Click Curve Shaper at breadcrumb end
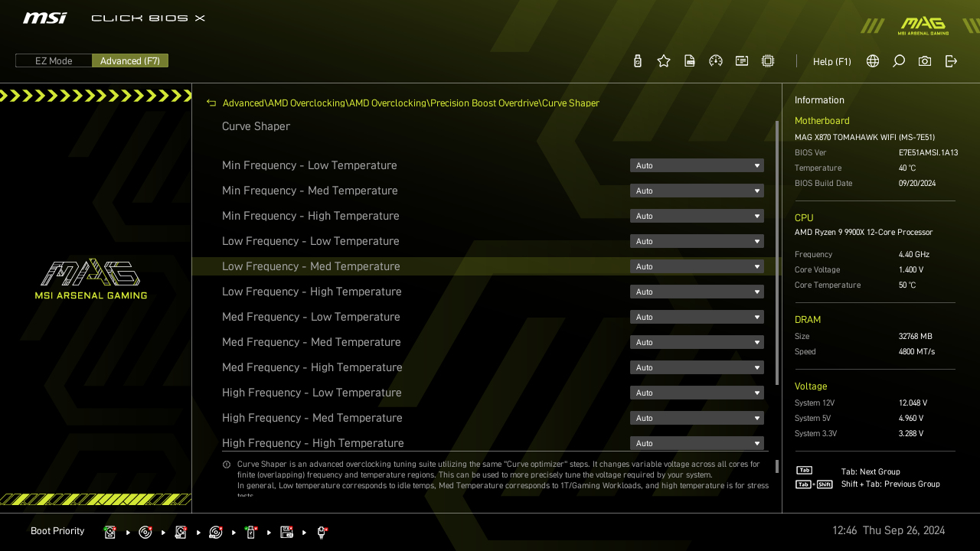 point(571,103)
